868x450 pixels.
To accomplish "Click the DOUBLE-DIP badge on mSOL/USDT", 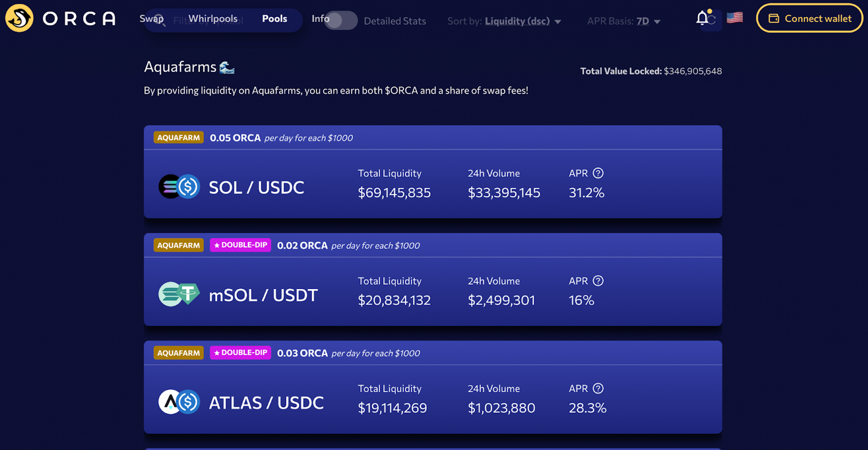I will point(240,245).
